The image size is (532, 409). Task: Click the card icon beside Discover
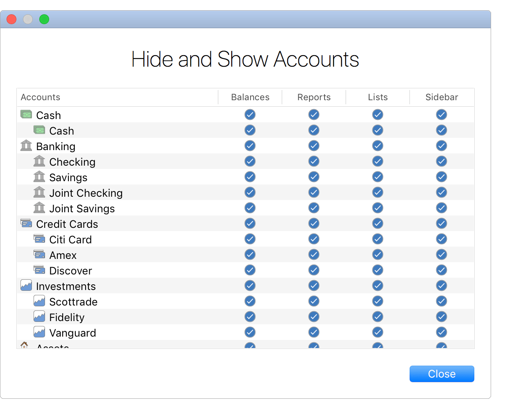click(39, 270)
